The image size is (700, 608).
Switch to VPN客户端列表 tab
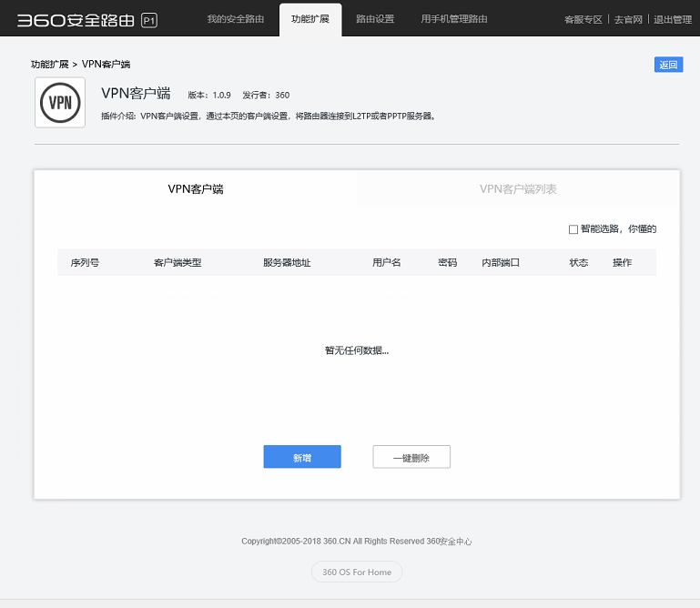518,188
